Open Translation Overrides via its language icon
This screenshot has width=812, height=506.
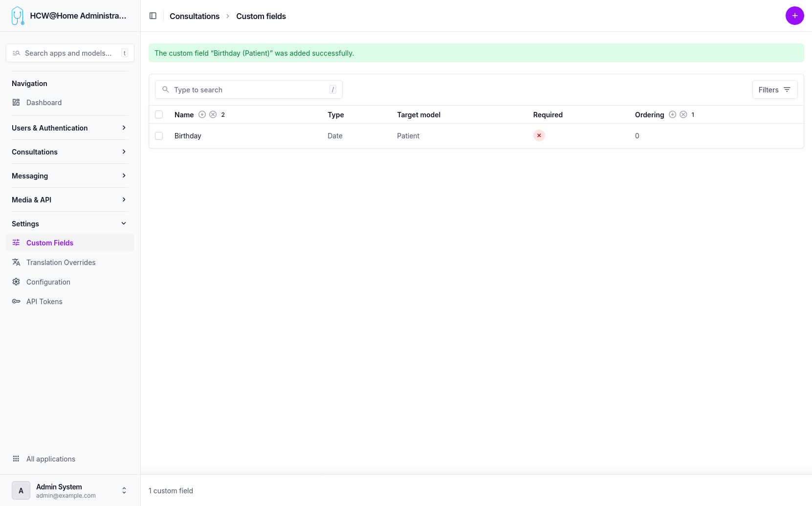coord(16,262)
